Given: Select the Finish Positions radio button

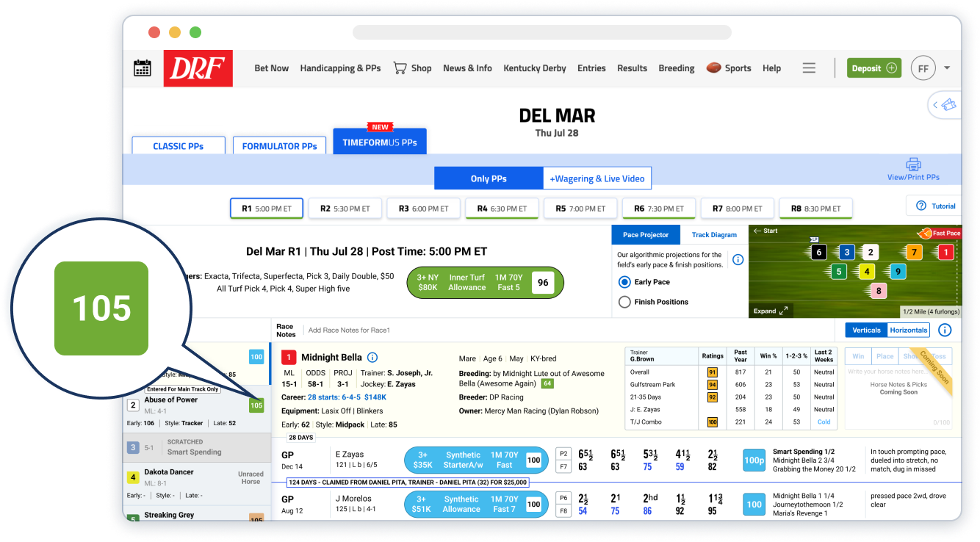Looking at the screenshot, I should point(624,302).
